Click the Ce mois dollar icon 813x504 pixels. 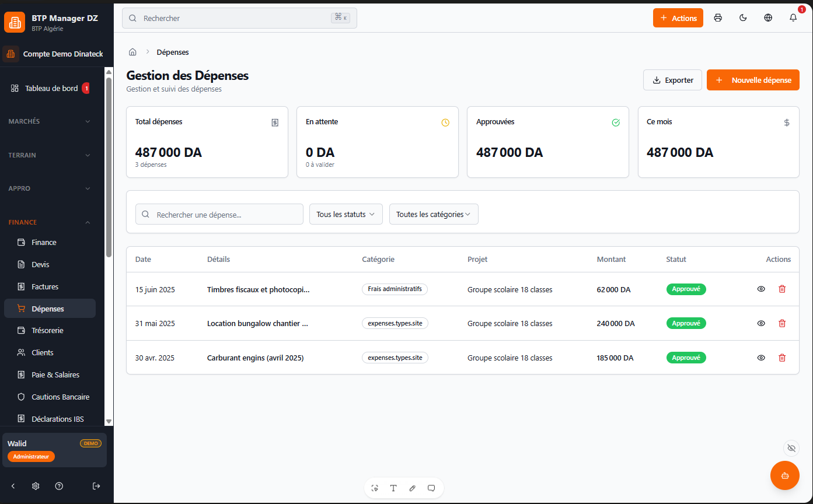point(787,123)
